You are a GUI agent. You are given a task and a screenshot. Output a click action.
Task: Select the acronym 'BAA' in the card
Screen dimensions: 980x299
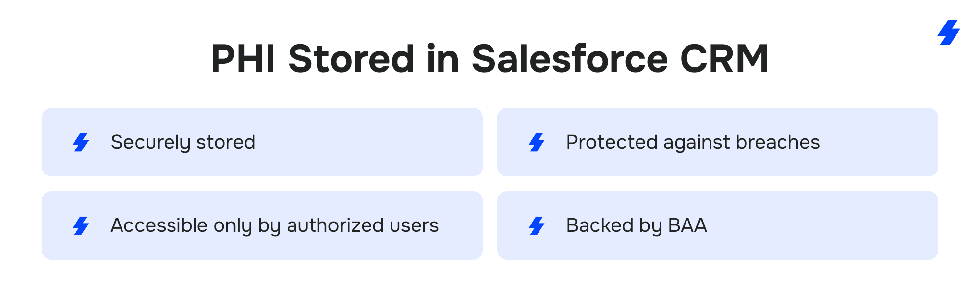687,225
